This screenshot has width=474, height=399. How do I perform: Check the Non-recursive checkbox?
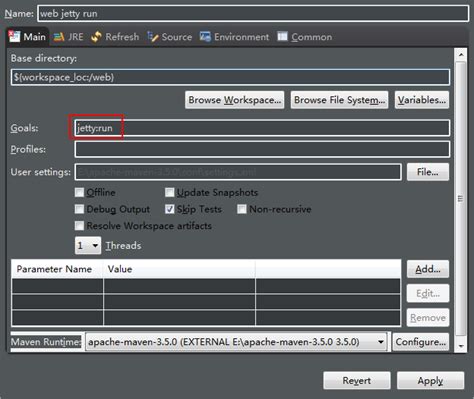click(x=242, y=209)
